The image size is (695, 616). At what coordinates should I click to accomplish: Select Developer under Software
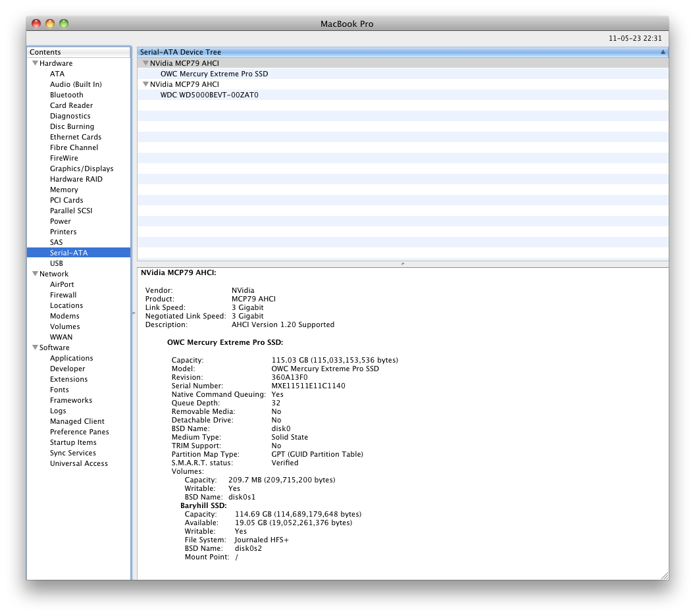(x=67, y=369)
